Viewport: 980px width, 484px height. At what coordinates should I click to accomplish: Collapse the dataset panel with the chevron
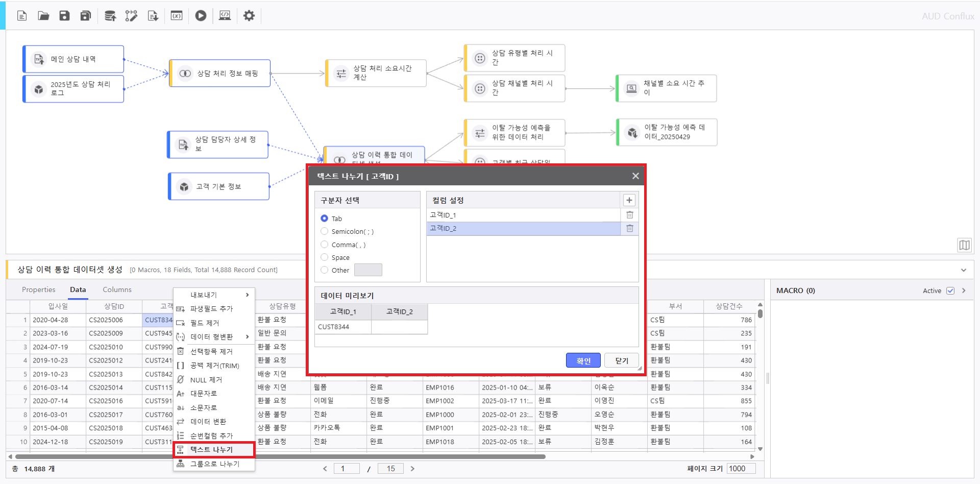(x=963, y=270)
